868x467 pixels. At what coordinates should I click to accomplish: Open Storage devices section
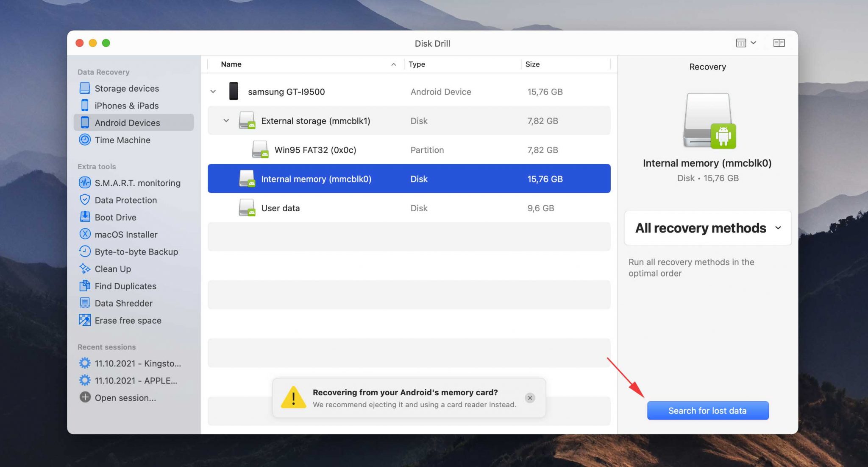click(x=134, y=88)
